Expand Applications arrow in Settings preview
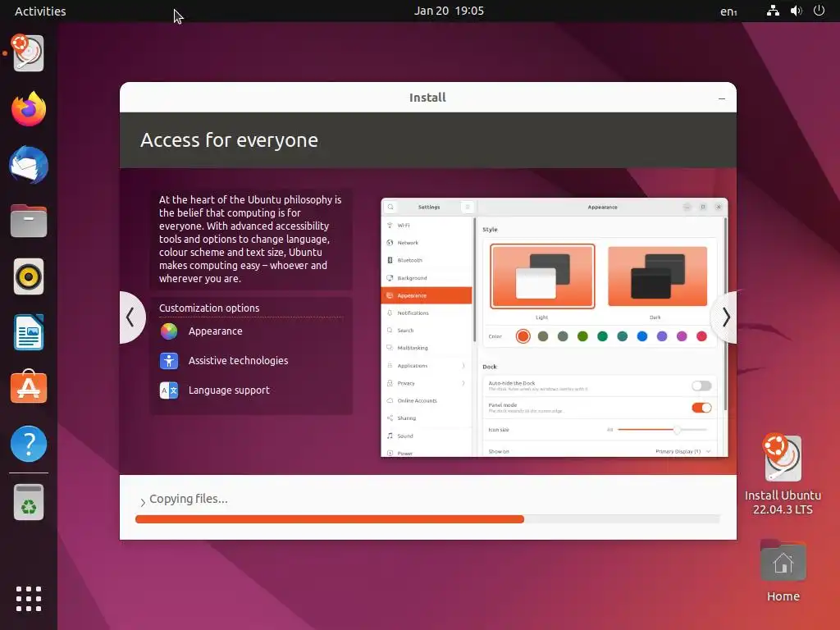 463,366
